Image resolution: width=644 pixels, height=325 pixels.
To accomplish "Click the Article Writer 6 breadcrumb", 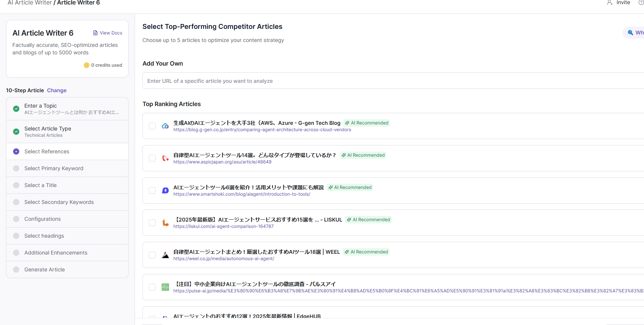I will tap(78, 3).
